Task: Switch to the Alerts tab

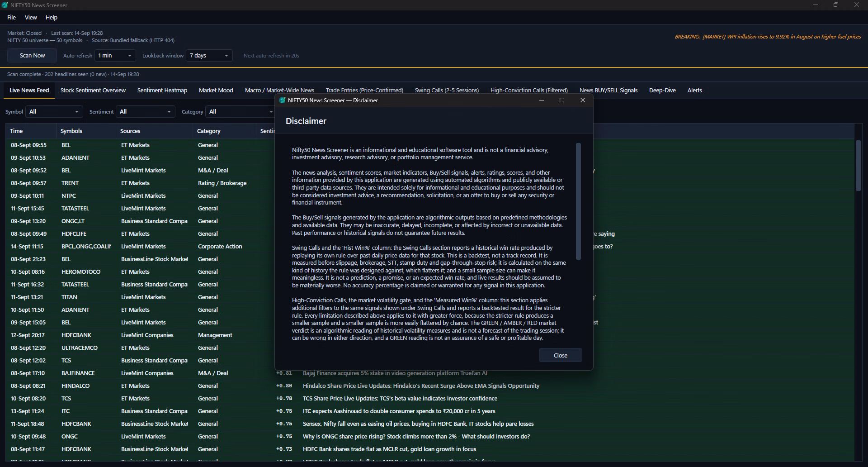Action: coord(694,91)
